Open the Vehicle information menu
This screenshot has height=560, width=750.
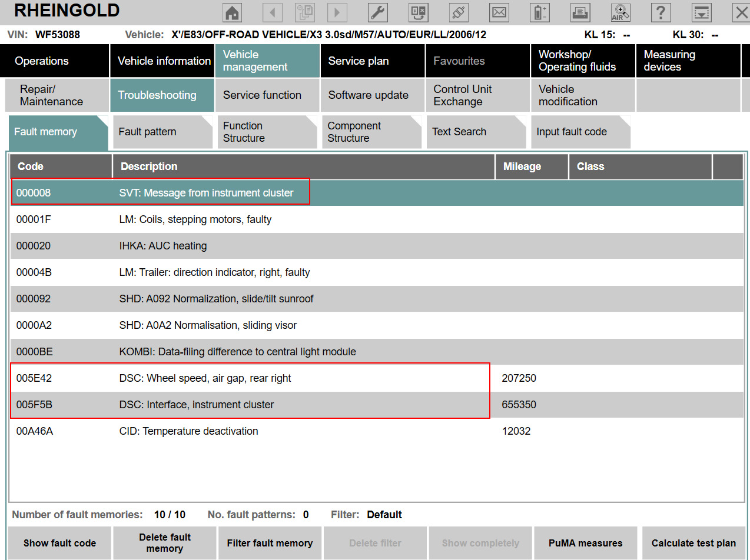click(x=162, y=61)
